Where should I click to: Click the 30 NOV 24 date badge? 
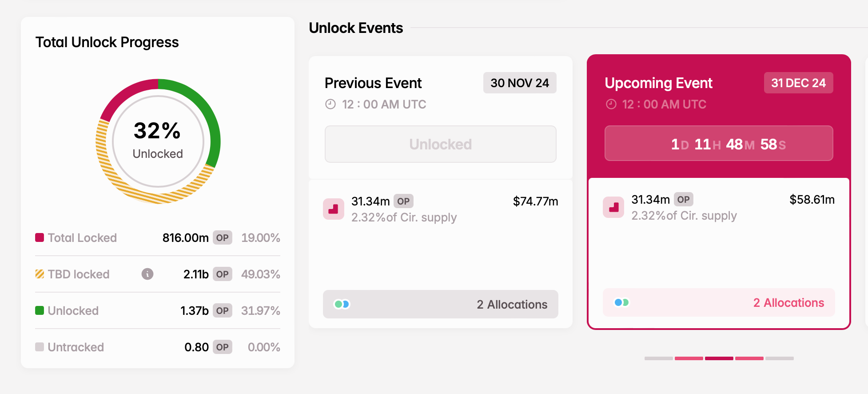click(x=519, y=83)
